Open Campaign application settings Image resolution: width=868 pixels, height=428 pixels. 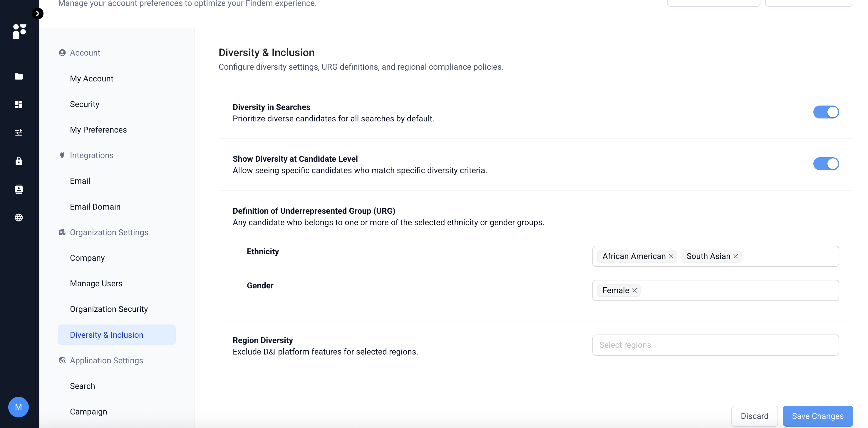click(x=88, y=412)
